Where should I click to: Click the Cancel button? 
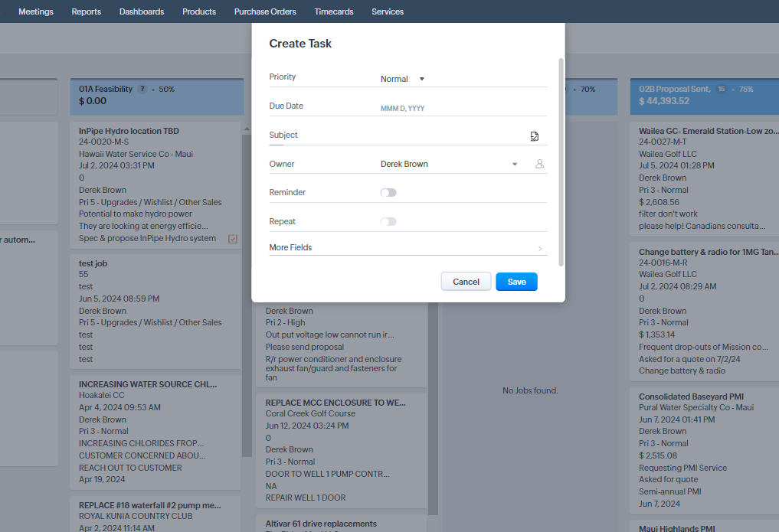tap(466, 282)
